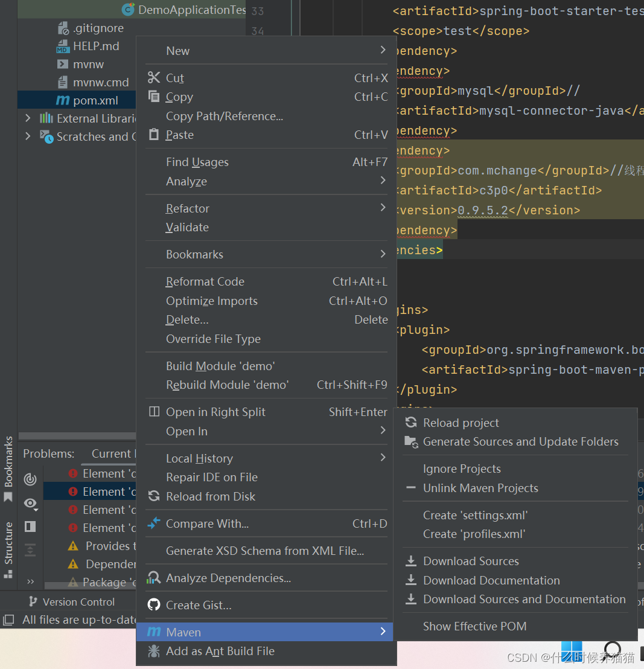Click the Scratches and Consoles icon
This screenshot has height=669, width=644.
[x=46, y=136]
